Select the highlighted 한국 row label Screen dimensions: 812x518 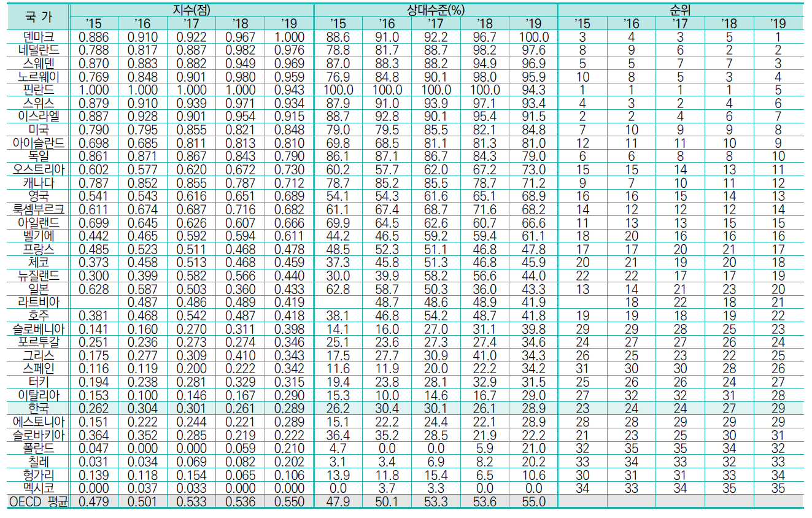coord(38,408)
